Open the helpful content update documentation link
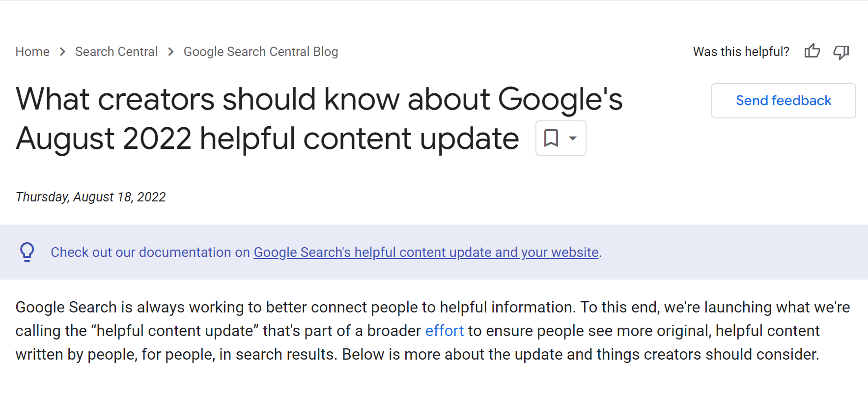This screenshot has width=868, height=395. (x=426, y=252)
